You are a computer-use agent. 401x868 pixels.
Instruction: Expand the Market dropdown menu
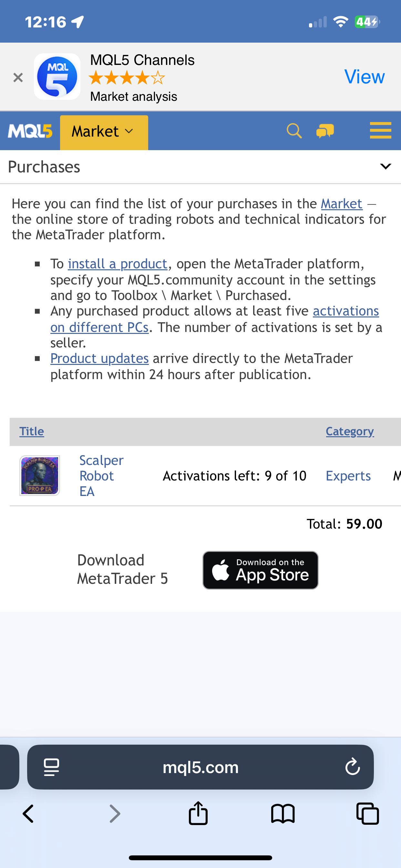[104, 131]
